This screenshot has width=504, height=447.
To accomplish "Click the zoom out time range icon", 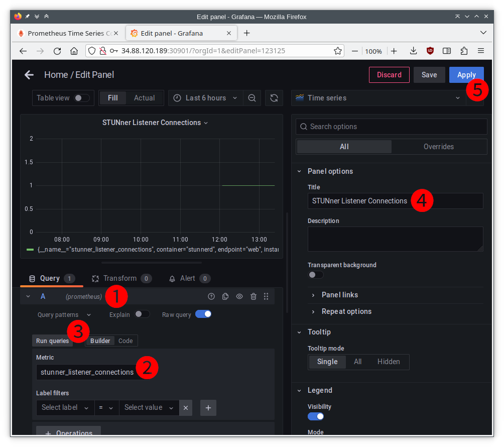I will pos(252,98).
